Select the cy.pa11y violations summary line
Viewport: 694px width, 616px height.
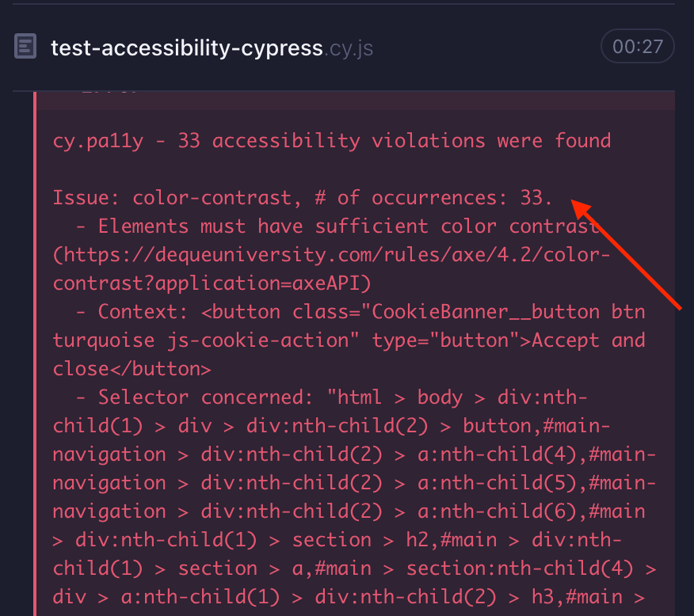[x=331, y=140]
